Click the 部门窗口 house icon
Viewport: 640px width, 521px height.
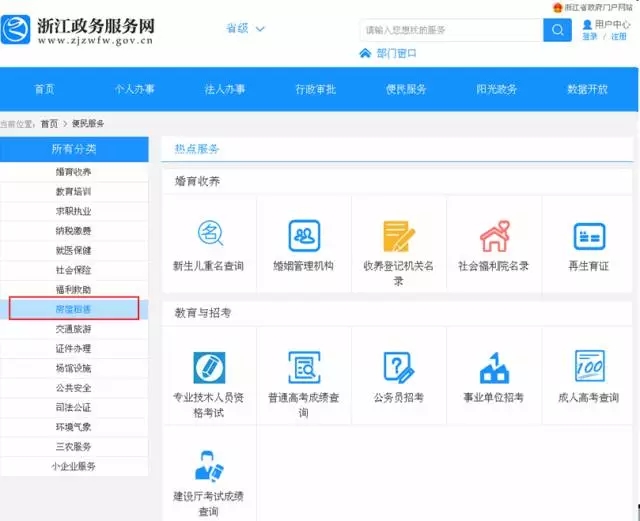pos(365,53)
